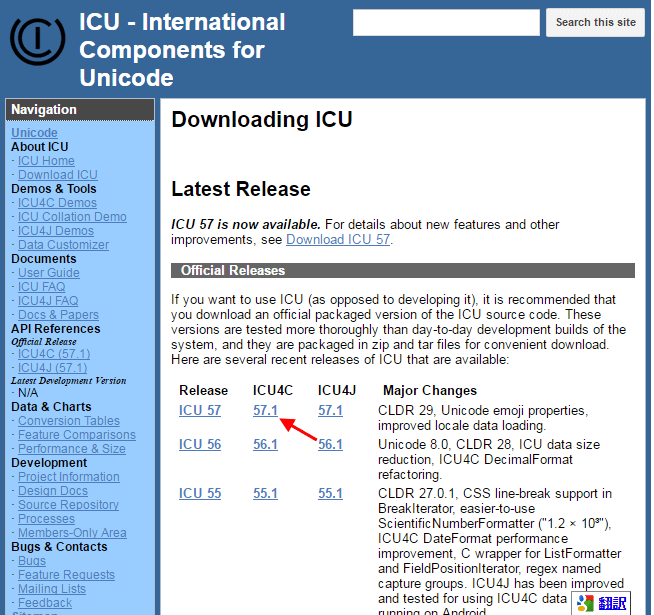Open ICU4C (57.1) API reference
The image size is (654, 615).
[x=54, y=354]
